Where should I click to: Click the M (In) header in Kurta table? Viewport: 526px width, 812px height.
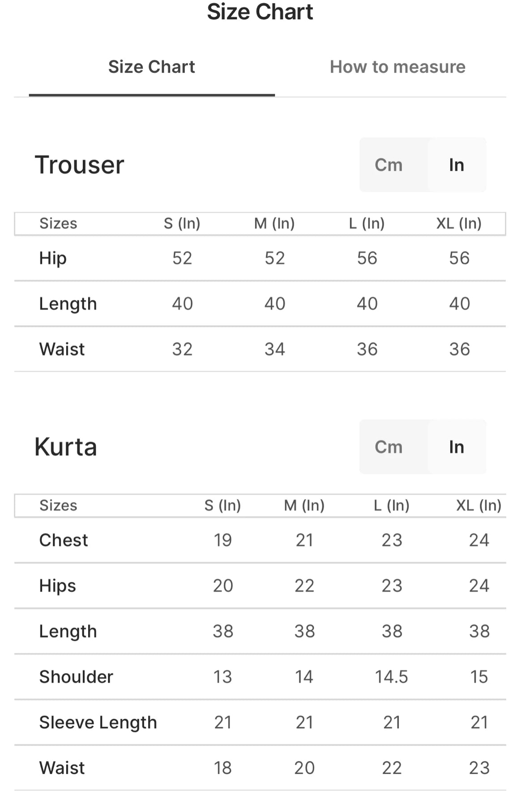(304, 505)
